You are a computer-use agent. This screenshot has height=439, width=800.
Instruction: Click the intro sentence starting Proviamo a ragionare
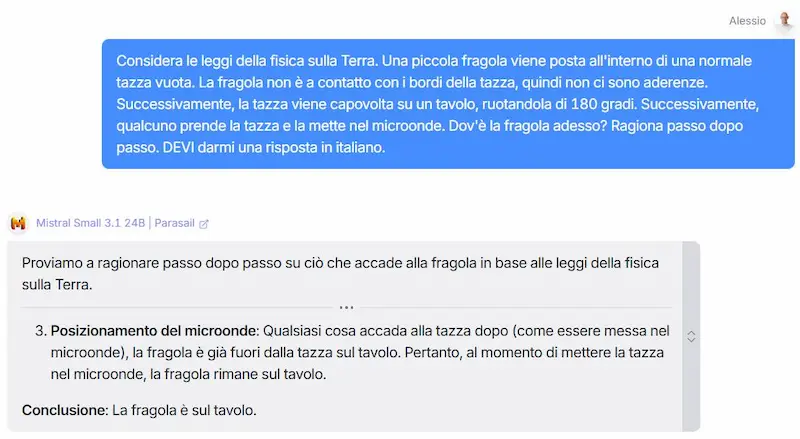(340, 274)
